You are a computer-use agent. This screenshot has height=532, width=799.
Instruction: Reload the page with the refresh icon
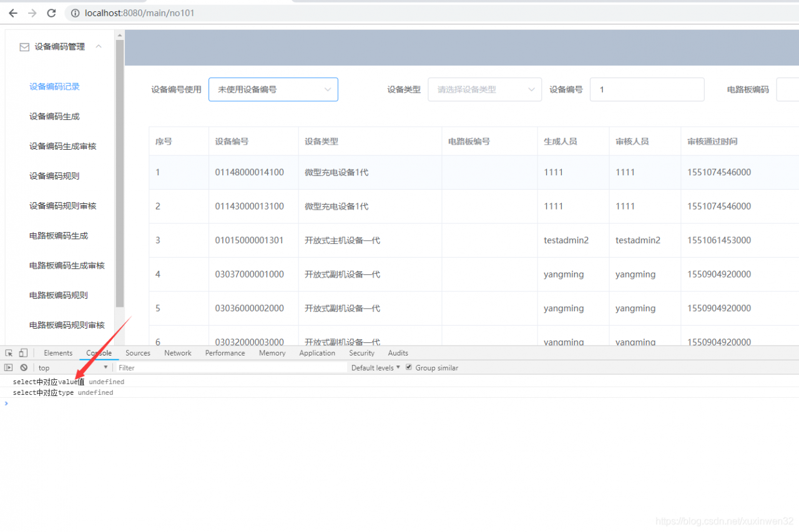tap(52, 13)
